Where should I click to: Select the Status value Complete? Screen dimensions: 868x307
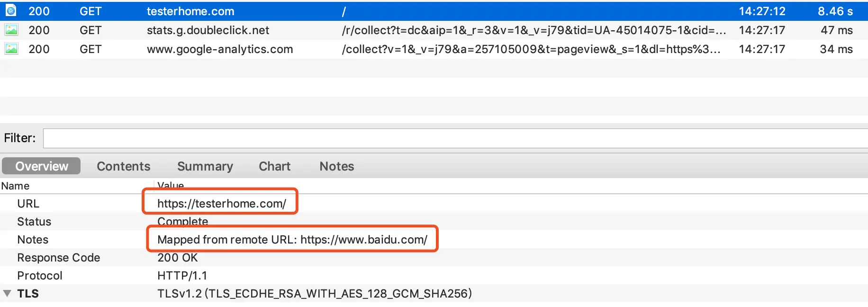tap(182, 222)
